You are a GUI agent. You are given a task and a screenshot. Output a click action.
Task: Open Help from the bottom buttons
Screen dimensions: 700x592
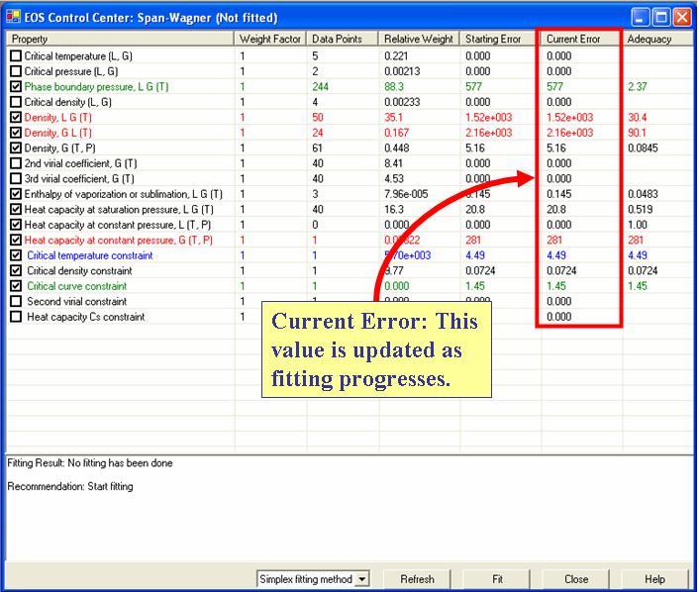pyautogui.click(x=654, y=579)
